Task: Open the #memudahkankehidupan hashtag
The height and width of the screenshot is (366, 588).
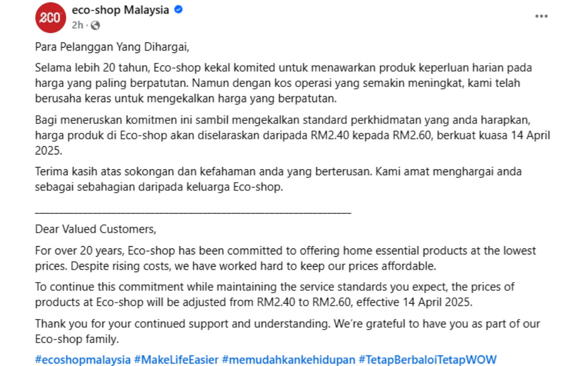Action: 288,360
